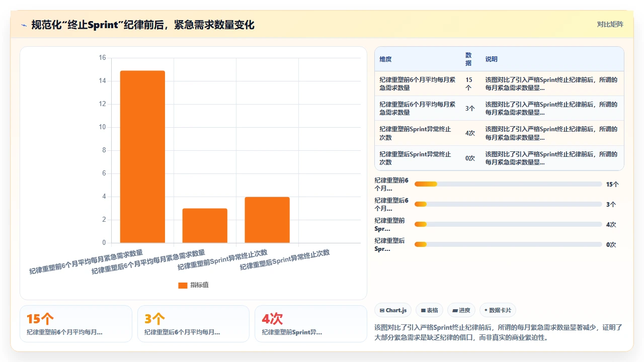Toggle the 指标值 legend swatch
Image resolution: width=644 pixels, height=362 pixels.
pos(183,285)
